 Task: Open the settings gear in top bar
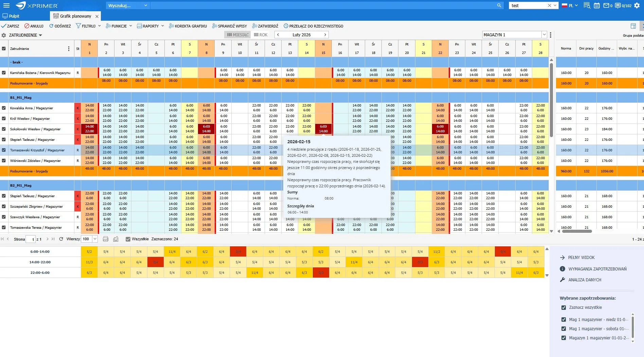pos(637,5)
